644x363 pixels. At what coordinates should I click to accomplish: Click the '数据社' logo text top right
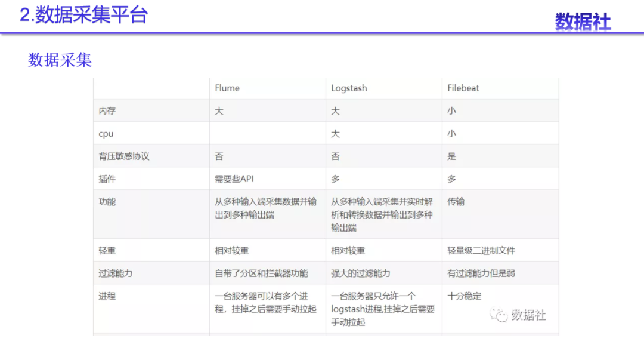click(583, 21)
